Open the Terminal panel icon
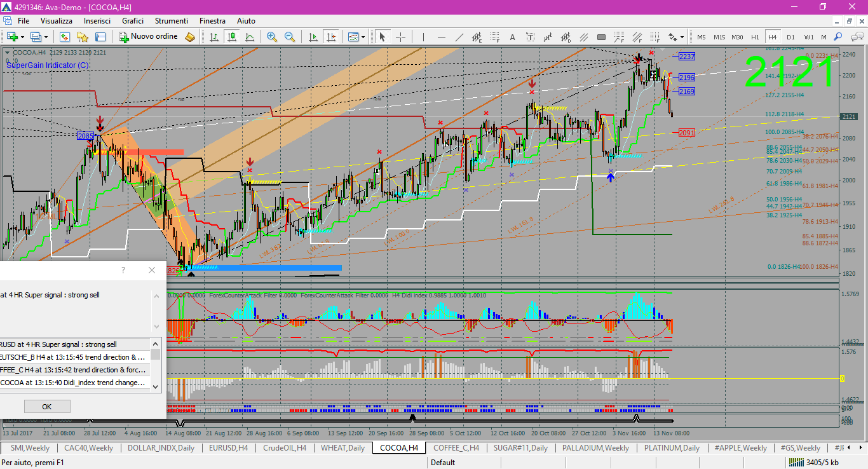Image resolution: width=868 pixels, height=469 pixels. pyautogui.click(x=100, y=37)
